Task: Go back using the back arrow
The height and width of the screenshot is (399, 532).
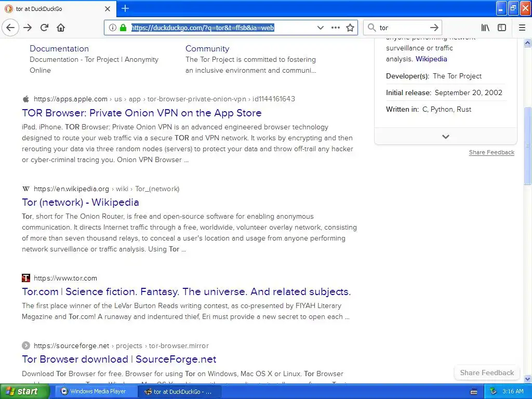Action: point(10,28)
